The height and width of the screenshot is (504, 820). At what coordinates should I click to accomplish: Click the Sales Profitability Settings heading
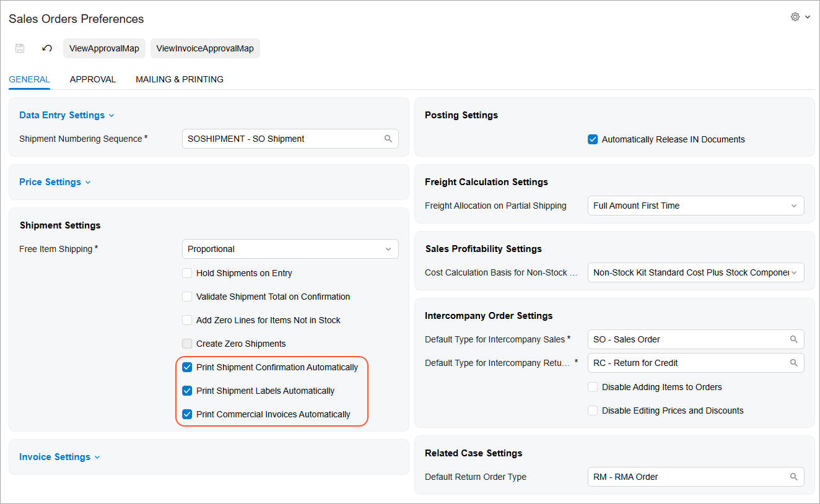[484, 249]
